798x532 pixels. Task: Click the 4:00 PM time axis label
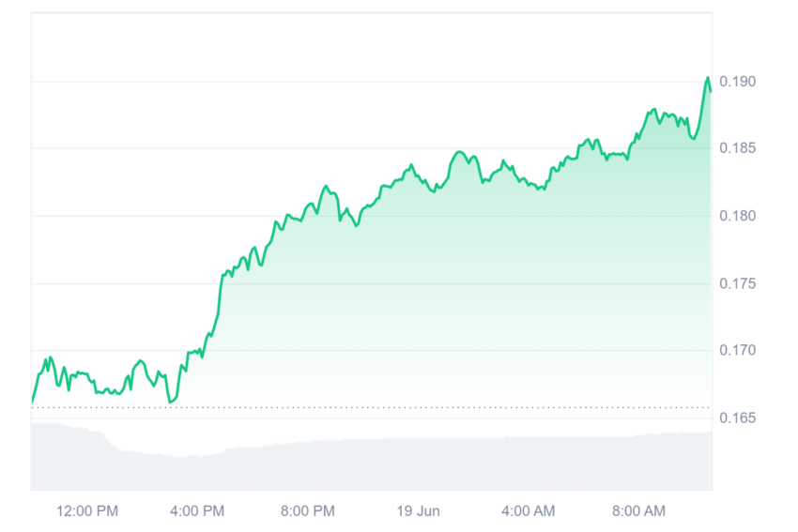coord(197,511)
